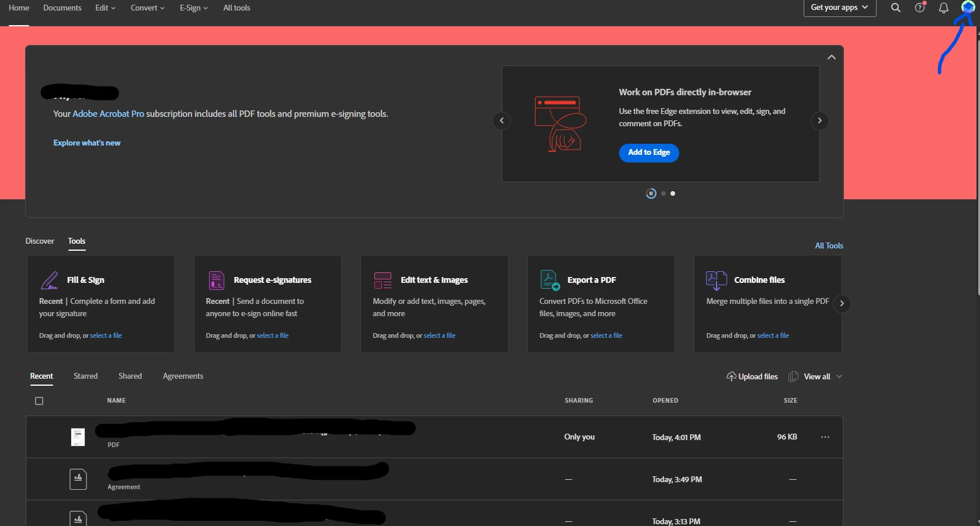This screenshot has height=526, width=980.
Task: Go to previous carousel slide
Action: [x=502, y=121]
